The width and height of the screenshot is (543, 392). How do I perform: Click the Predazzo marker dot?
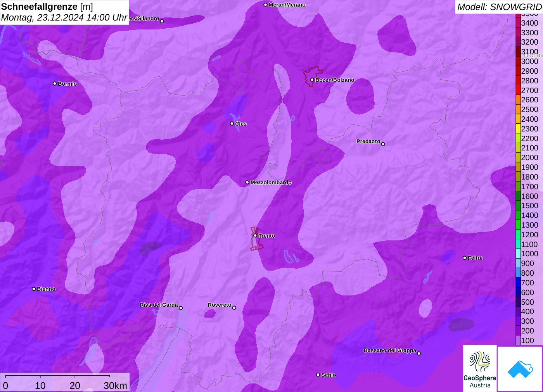pyautogui.click(x=383, y=144)
